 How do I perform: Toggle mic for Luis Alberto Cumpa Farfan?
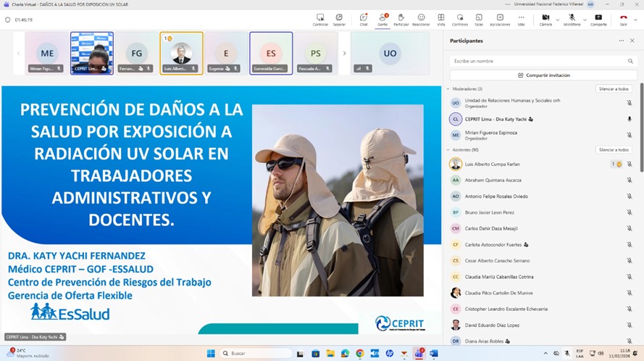[630, 164]
